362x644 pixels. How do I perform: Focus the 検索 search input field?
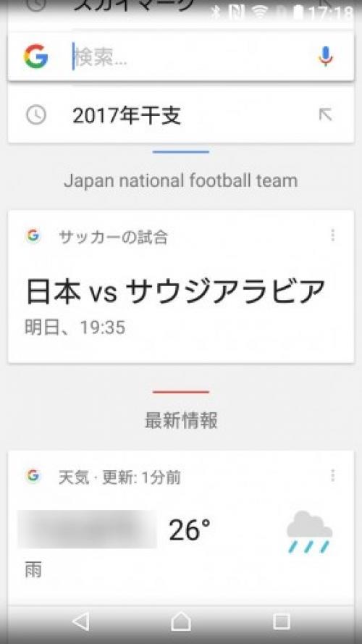click(191, 57)
